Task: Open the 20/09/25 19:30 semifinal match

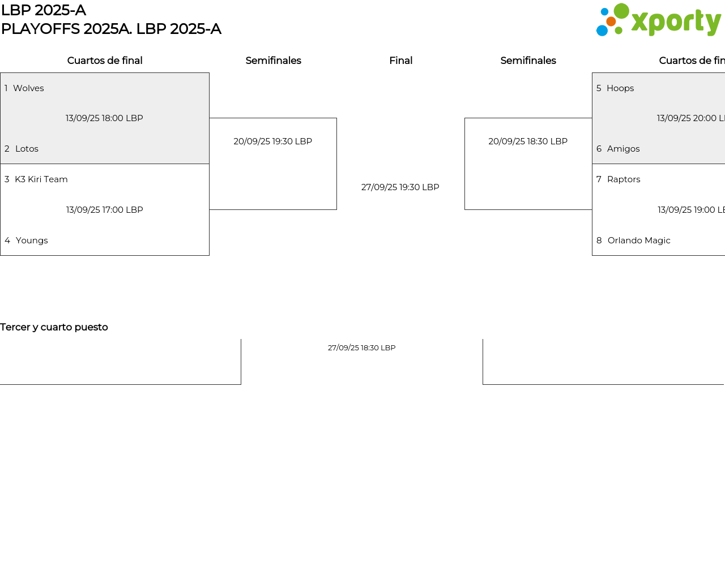Action: (x=273, y=141)
